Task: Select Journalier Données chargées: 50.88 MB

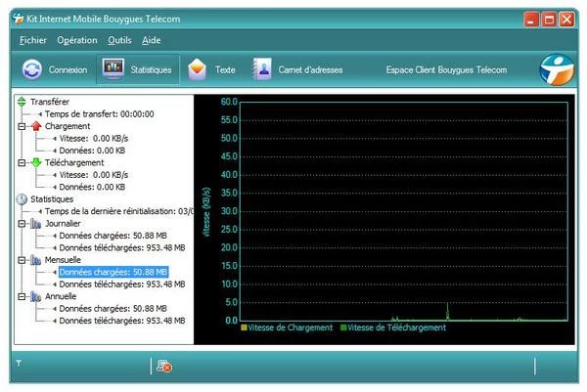Action: (113, 236)
